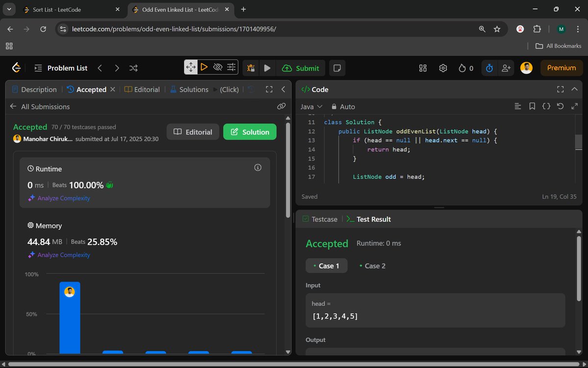Image resolution: width=588 pixels, height=368 pixels.
Task: Analyze Complexity under Memory
Action: pos(59,255)
